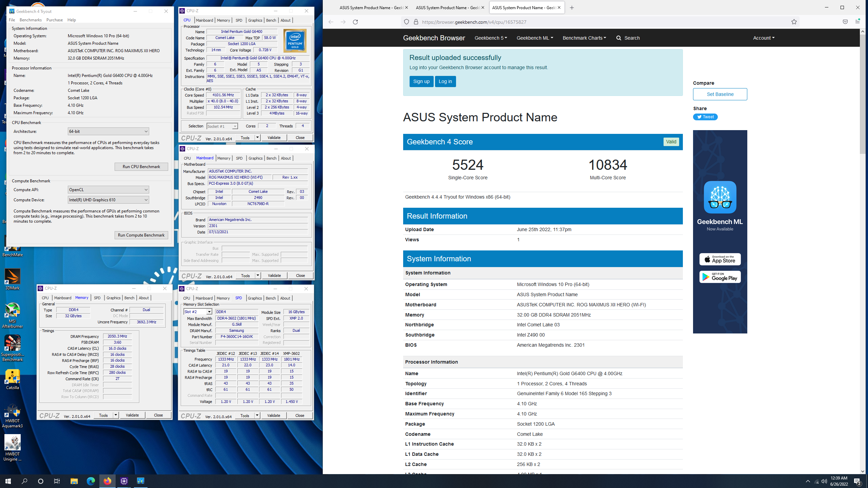Click Geekbench Browser Search link
This screenshot has width=868, height=488.
628,38
